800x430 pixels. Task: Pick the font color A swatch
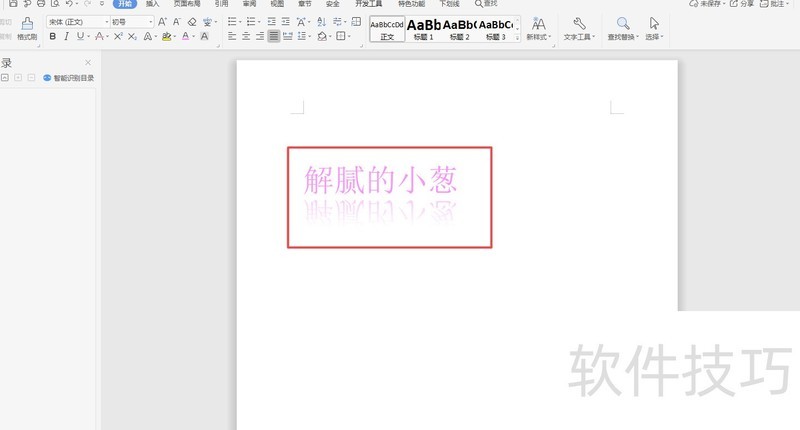tap(185, 36)
